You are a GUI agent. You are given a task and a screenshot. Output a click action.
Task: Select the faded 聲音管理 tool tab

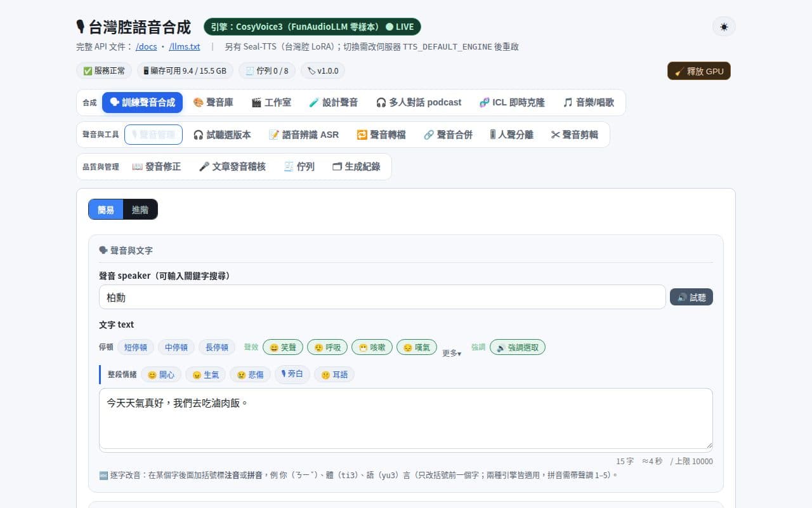pyautogui.click(x=154, y=135)
